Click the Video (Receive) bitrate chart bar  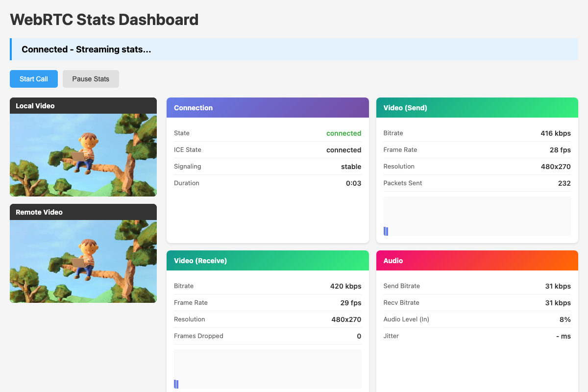point(176,384)
